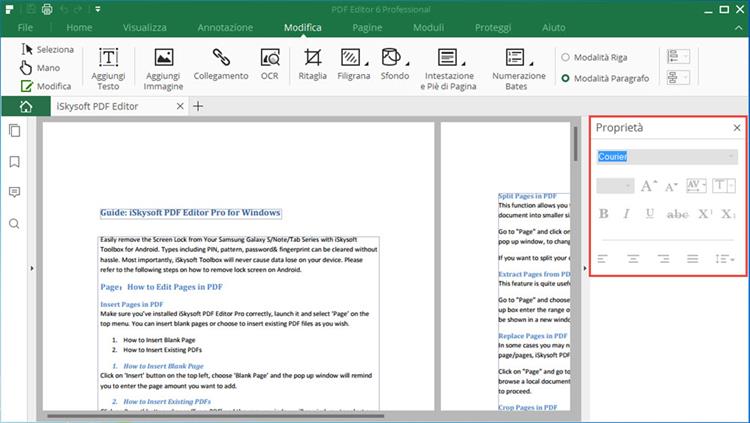Expand Sfondo dropdown arrow
This screenshot has width=750, height=423.
tap(408, 64)
